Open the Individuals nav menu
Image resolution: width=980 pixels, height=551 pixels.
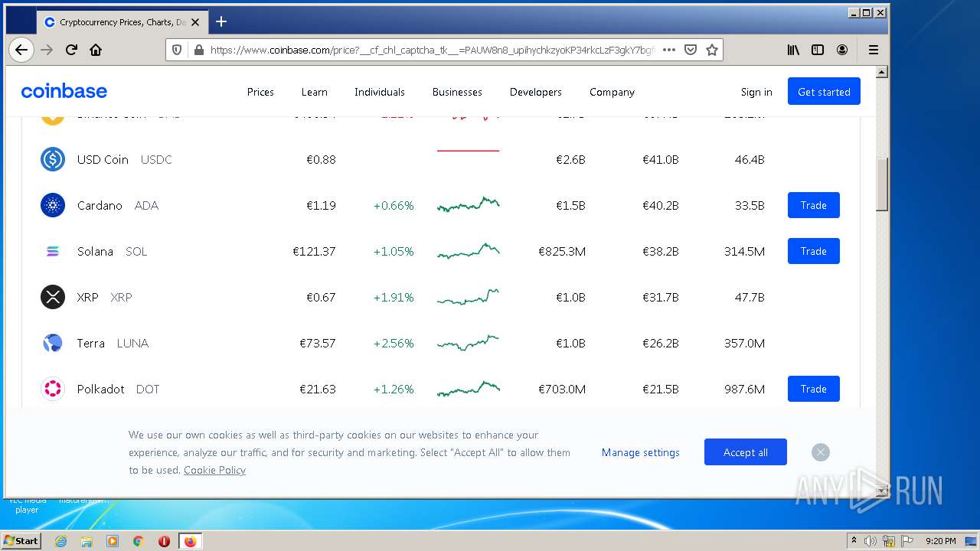coord(379,92)
